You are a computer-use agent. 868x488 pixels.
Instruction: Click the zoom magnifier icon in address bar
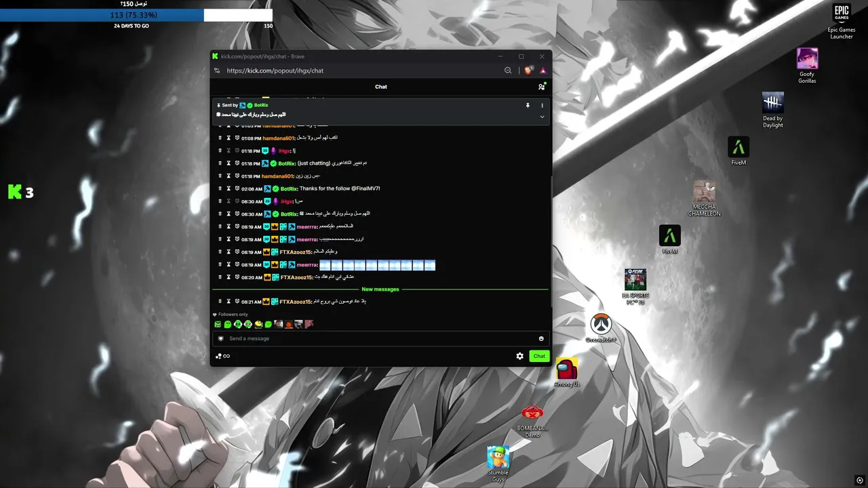(508, 70)
